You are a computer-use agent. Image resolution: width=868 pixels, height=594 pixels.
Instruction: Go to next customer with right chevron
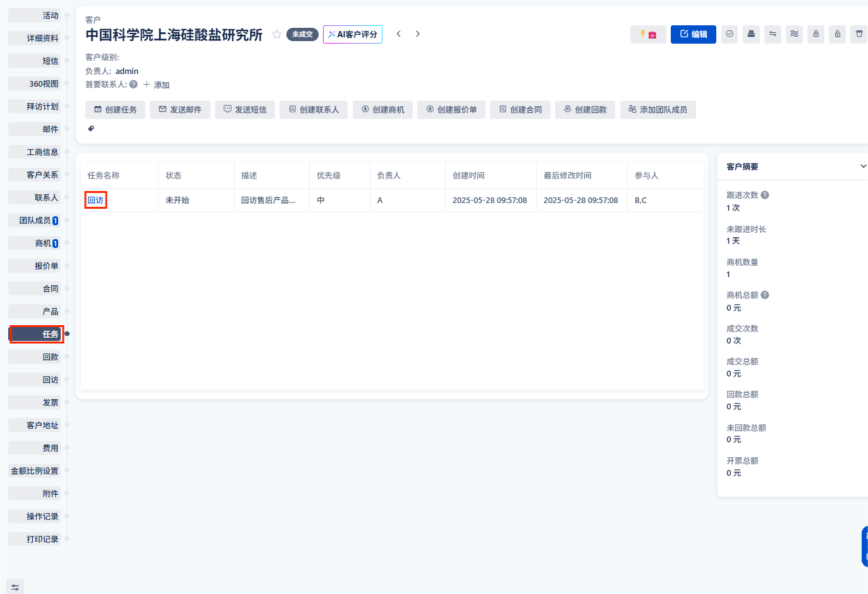coord(418,34)
